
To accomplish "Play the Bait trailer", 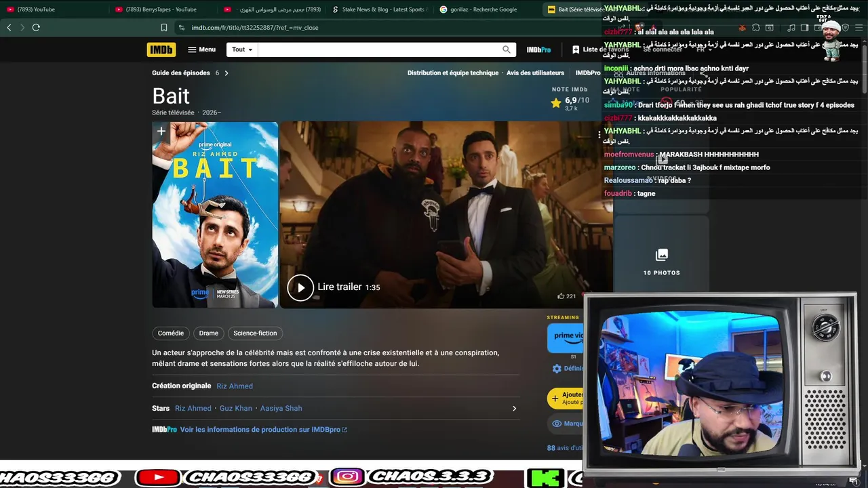I will [x=300, y=287].
